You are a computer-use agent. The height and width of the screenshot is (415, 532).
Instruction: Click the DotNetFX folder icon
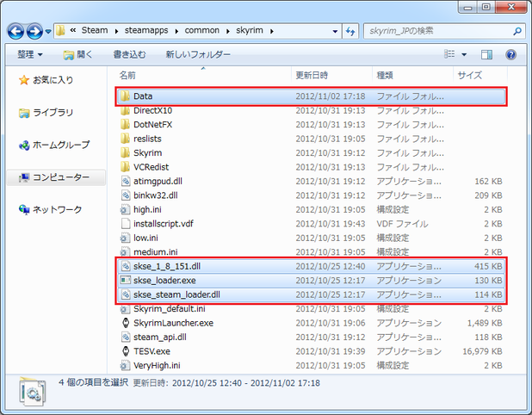tap(125, 125)
